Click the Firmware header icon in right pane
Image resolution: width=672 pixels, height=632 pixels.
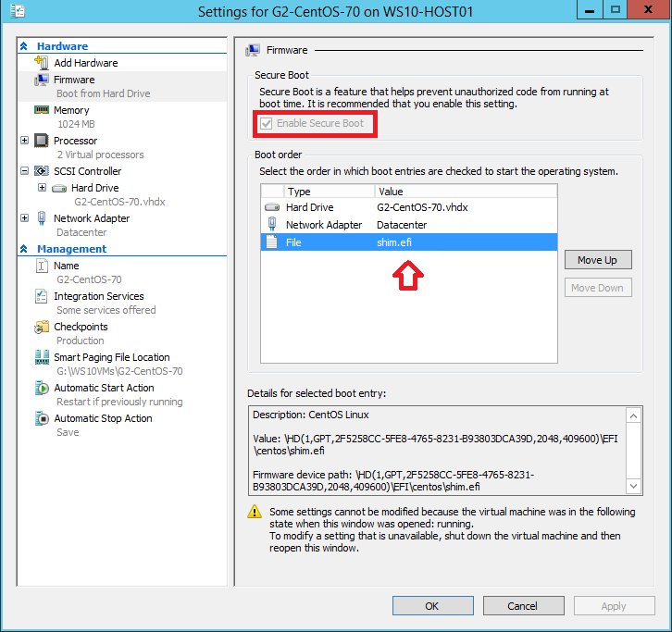253,51
